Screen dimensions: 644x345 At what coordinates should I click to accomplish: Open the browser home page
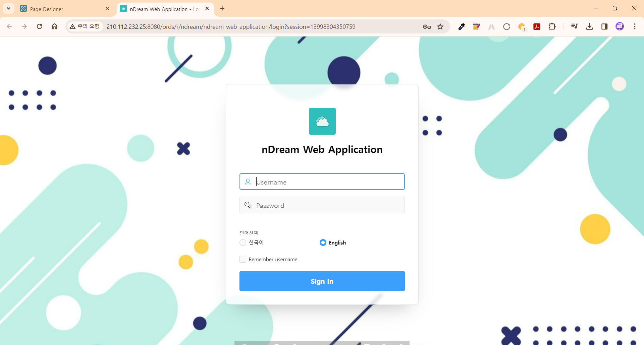(x=54, y=26)
